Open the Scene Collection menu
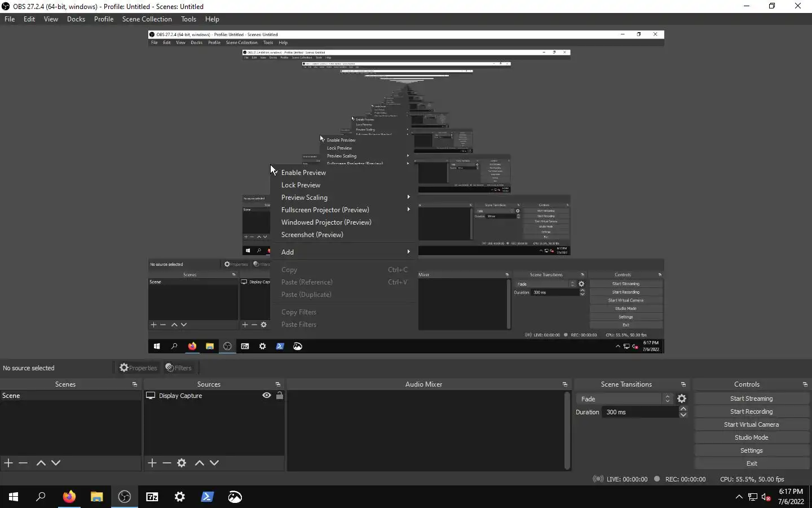 click(147, 19)
